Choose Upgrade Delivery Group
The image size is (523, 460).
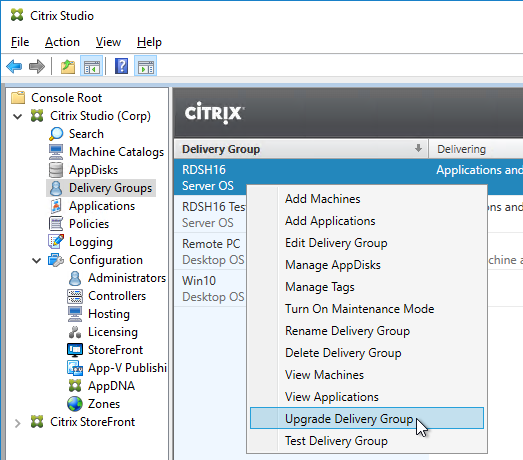pyautogui.click(x=367, y=418)
